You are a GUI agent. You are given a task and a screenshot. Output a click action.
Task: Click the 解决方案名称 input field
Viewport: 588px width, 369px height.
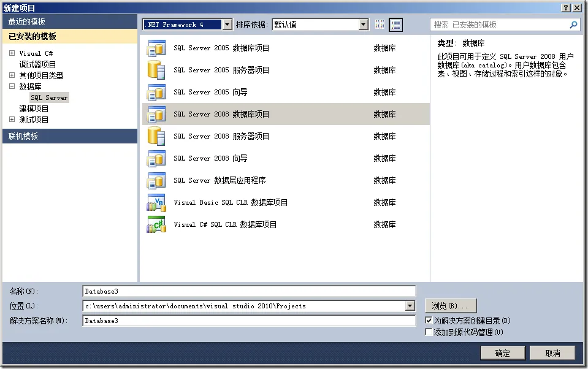coord(249,321)
